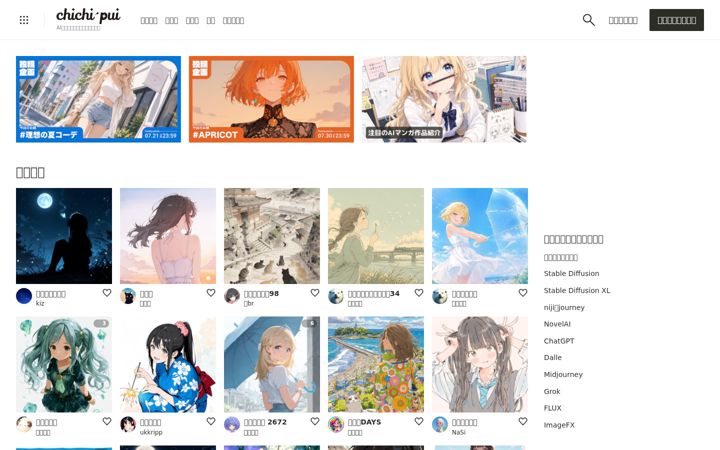The image size is (720, 450).
Task: Like the umbrella girl artwork numbered 2672
Action: click(x=315, y=422)
